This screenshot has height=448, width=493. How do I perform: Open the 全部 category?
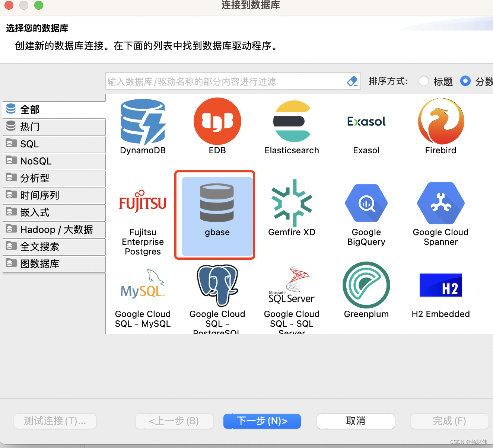point(54,110)
